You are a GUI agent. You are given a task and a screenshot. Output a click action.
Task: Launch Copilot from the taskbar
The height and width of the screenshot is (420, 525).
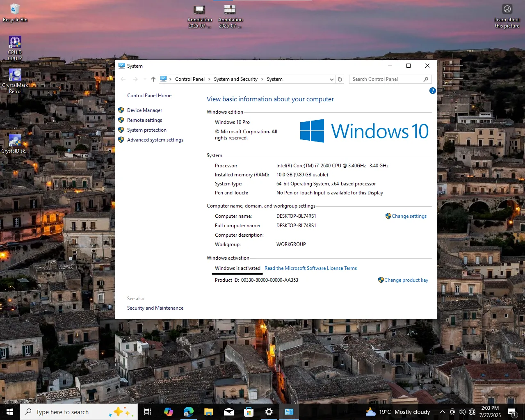click(x=168, y=412)
